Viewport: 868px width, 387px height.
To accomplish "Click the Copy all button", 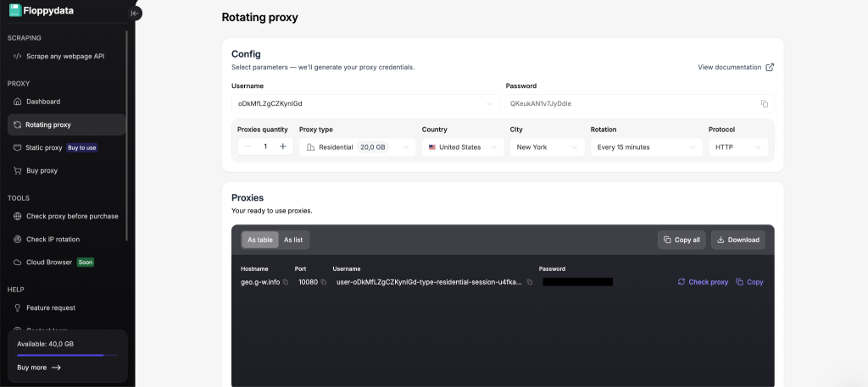I will [x=682, y=240].
